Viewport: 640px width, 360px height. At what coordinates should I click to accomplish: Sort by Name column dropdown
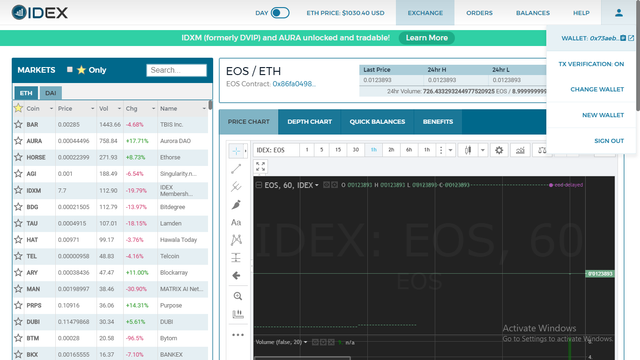pyautogui.click(x=204, y=109)
